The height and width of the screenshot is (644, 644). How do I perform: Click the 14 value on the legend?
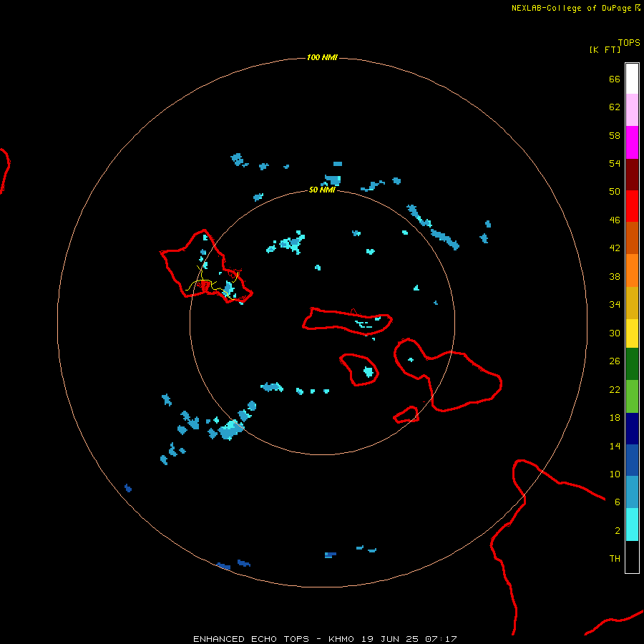pos(615,446)
